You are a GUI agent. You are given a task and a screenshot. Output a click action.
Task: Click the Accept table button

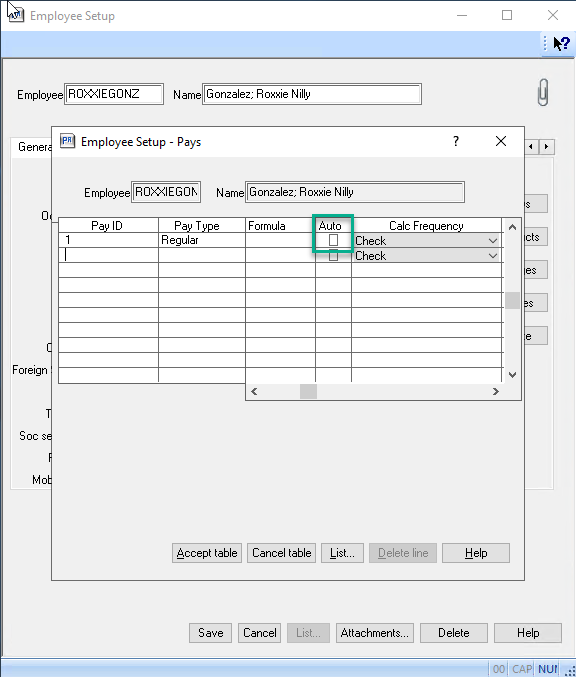click(207, 553)
